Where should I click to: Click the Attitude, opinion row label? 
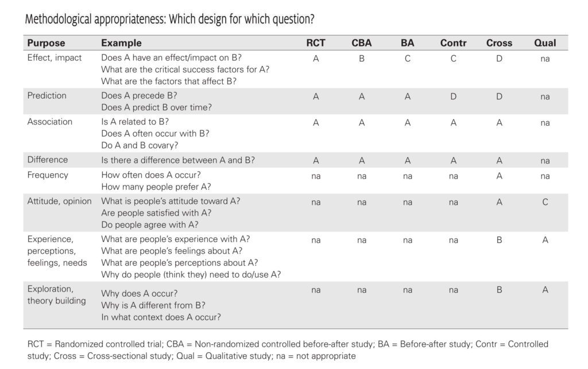(x=59, y=201)
